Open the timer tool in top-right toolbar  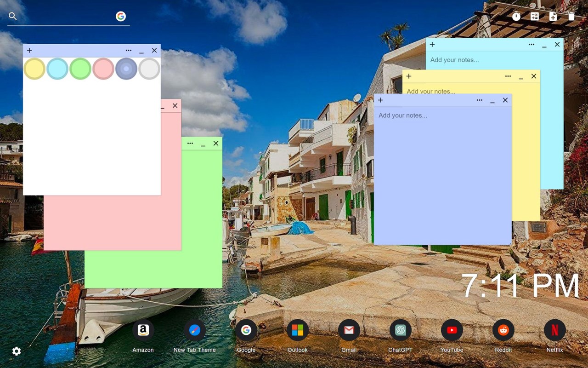(516, 17)
